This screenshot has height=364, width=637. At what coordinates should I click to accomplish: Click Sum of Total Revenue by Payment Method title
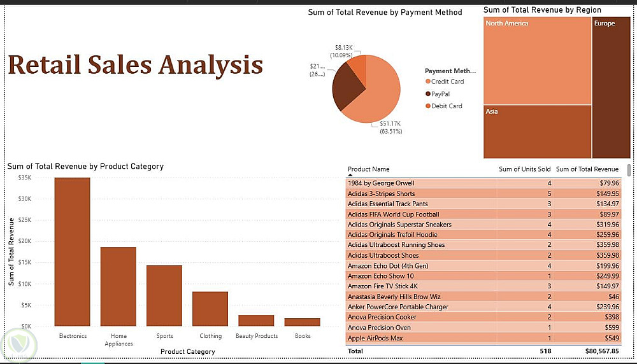coord(385,12)
